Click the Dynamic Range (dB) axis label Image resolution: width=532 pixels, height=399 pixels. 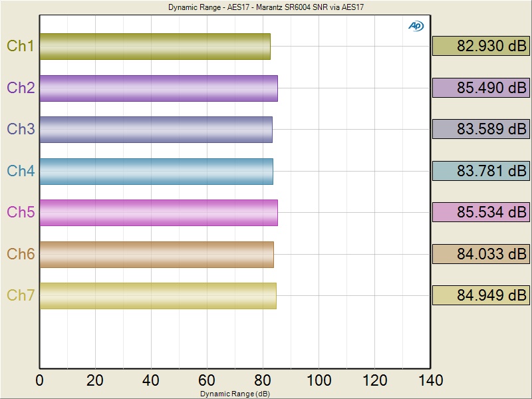click(235, 394)
